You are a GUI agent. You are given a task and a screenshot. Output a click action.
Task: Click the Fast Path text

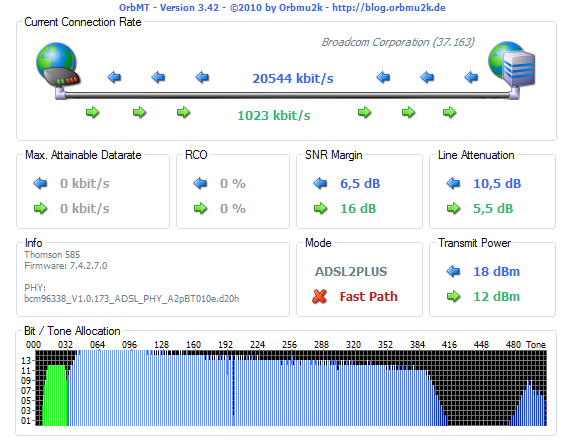(x=368, y=296)
